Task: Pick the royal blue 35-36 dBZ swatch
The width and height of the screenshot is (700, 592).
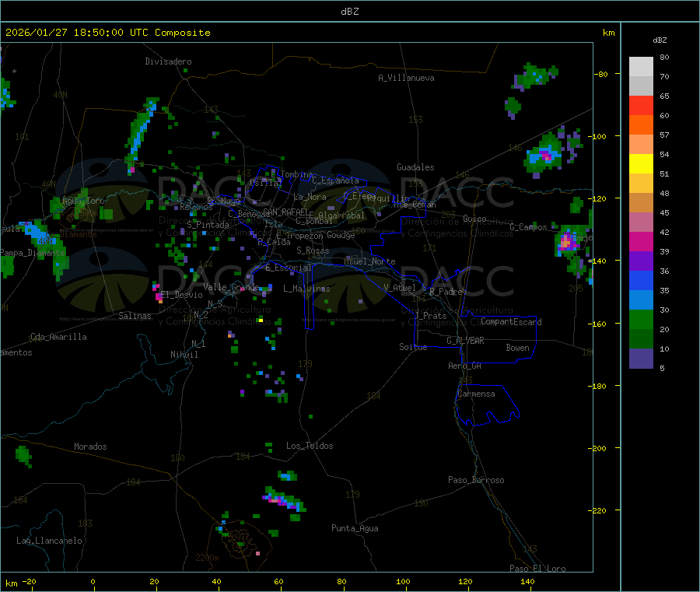Action: (641, 280)
